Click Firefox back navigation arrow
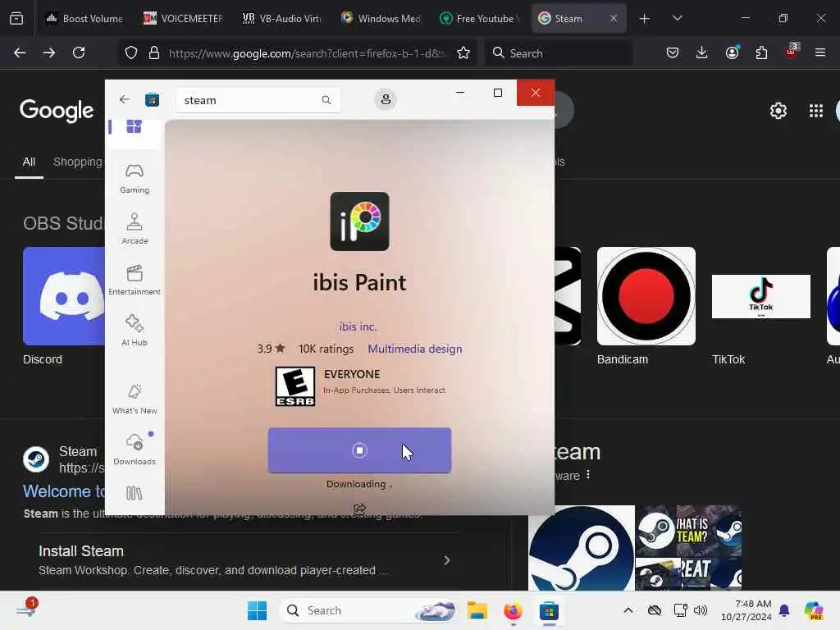The image size is (840, 630). (x=20, y=52)
